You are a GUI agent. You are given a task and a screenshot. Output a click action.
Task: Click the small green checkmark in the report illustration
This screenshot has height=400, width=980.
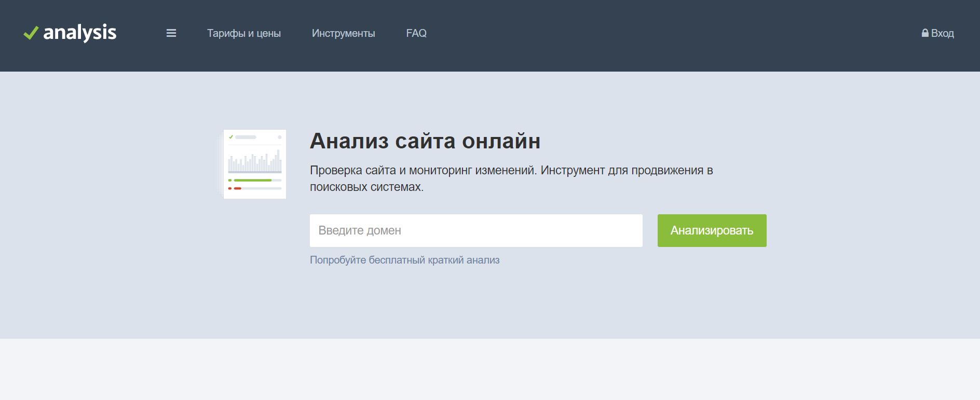231,137
